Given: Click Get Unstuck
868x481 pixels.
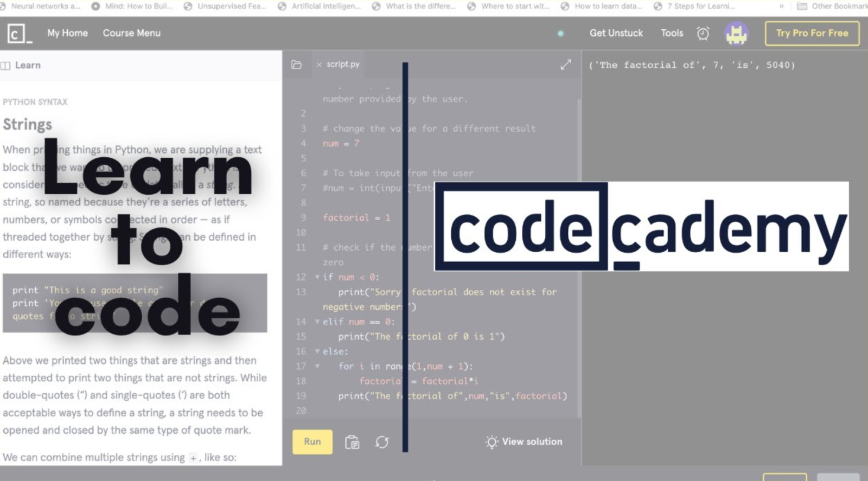Looking at the screenshot, I should tap(616, 33).
